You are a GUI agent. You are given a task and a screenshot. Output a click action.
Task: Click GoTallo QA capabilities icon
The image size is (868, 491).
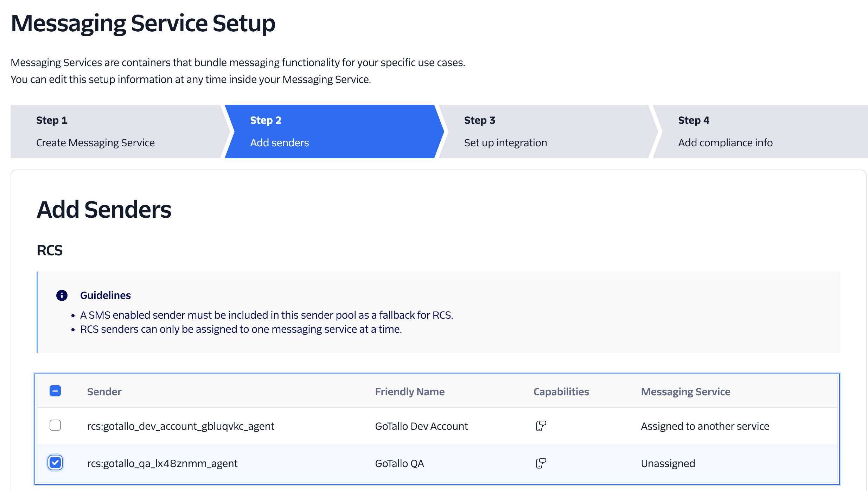(541, 463)
